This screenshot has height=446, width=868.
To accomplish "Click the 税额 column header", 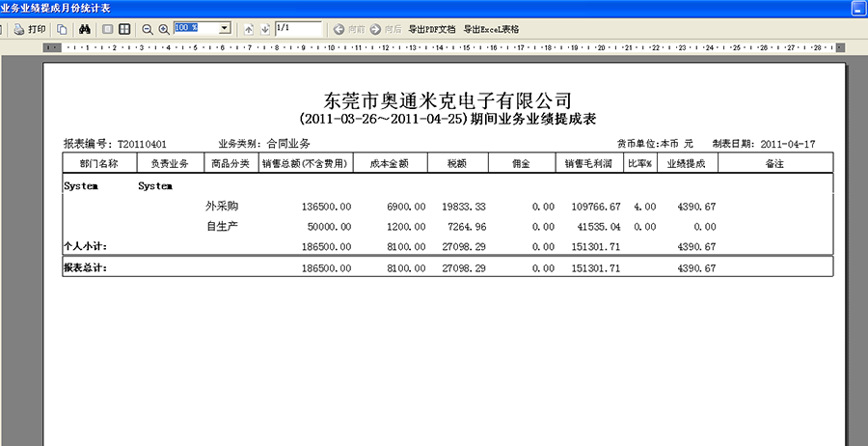I will (457, 163).
